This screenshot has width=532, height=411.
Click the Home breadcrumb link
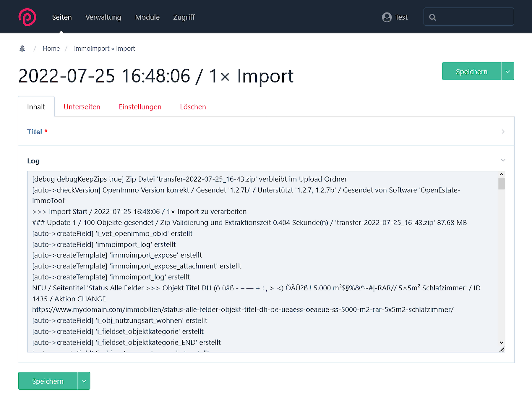(51, 48)
